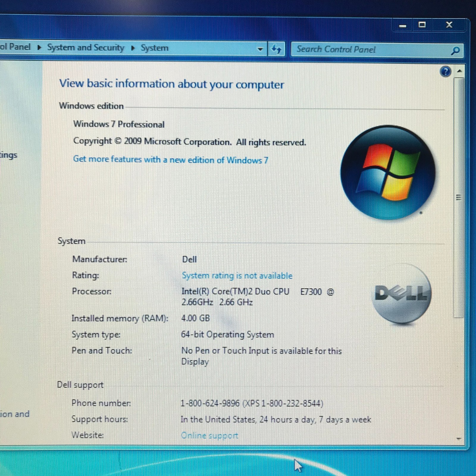Open 'System rating is not available' link
Viewport: 476px width, 476px height.
237,276
